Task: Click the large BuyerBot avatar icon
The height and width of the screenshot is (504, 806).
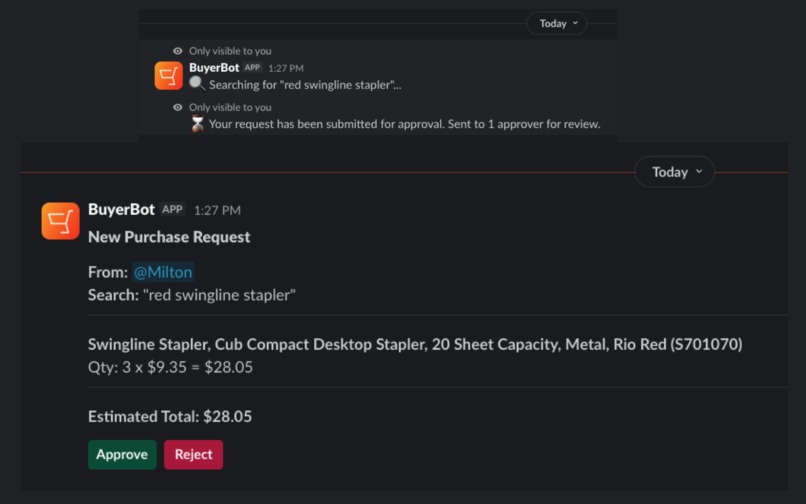Action: point(61,221)
